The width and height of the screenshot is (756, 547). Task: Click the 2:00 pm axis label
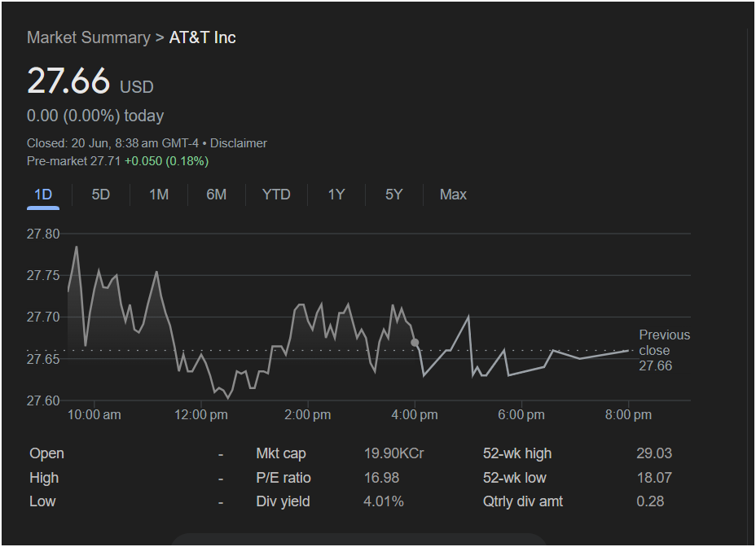click(308, 415)
